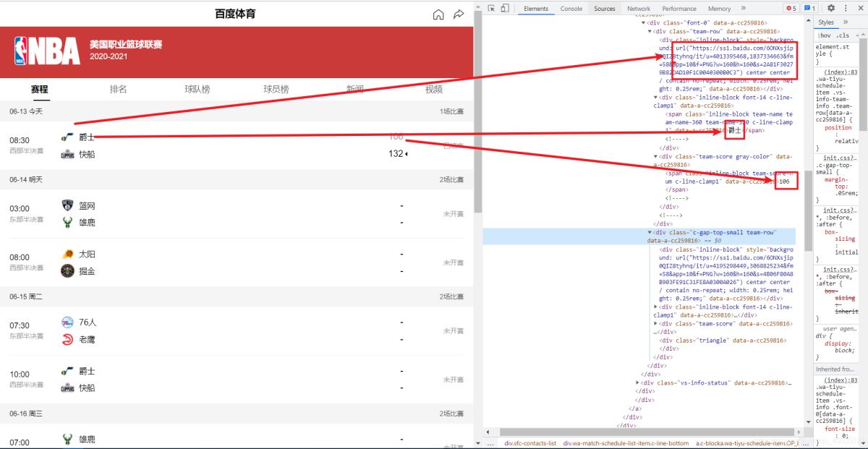Expand the vs-info-status div node
Screen dimensions: 868x449
click(x=638, y=382)
